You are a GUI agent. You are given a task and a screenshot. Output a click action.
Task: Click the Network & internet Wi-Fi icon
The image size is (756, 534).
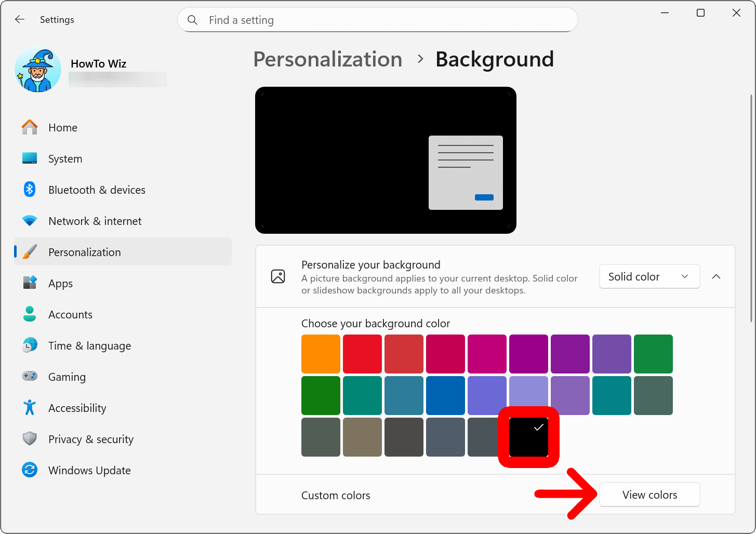[30, 221]
